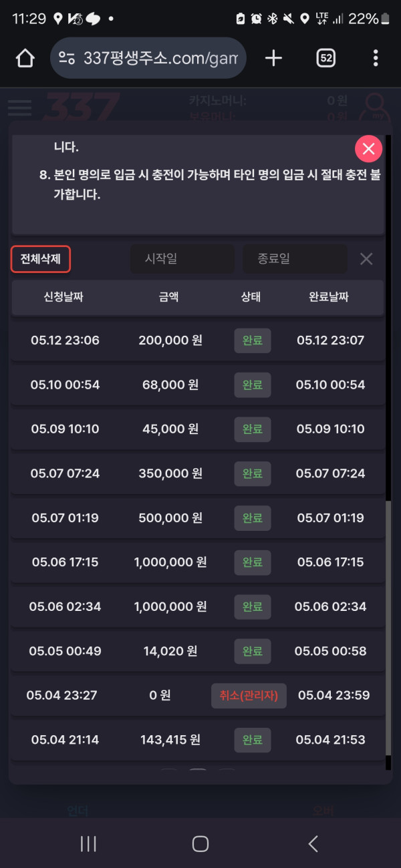Open Android recent apps button

(88, 843)
